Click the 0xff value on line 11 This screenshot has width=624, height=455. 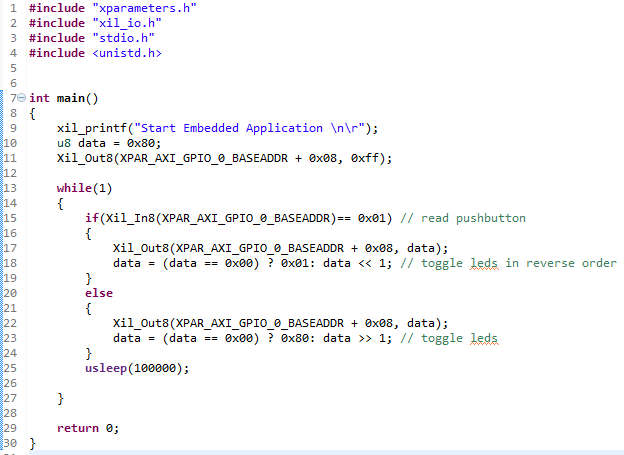365,158
